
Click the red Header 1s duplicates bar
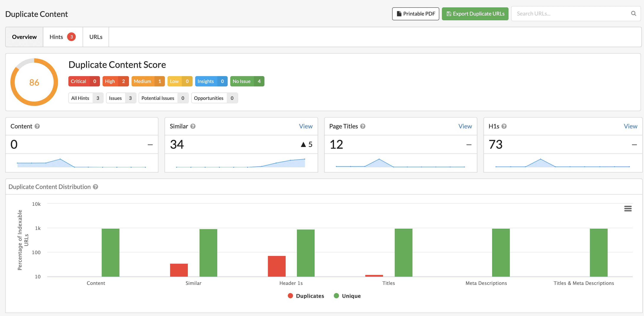point(277,266)
